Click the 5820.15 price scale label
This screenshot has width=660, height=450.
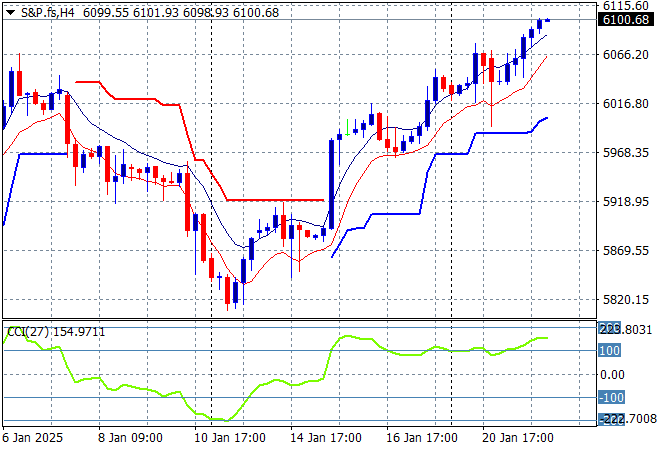coord(624,300)
